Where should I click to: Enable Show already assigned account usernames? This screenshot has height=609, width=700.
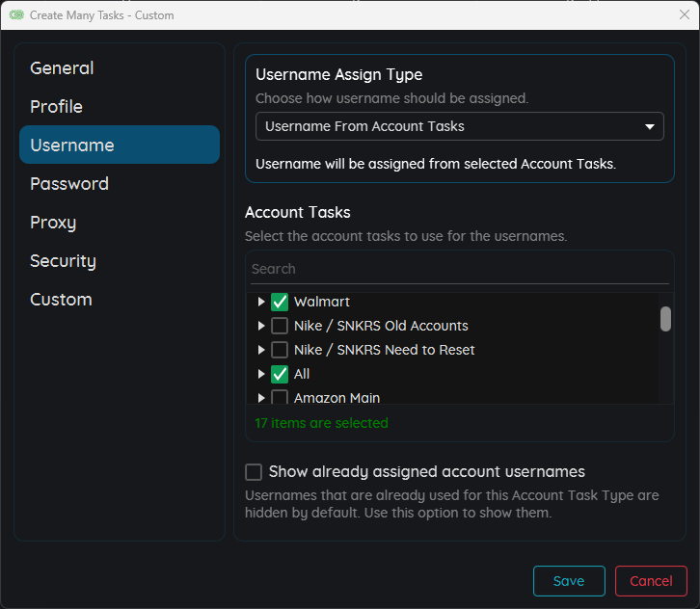(x=254, y=472)
